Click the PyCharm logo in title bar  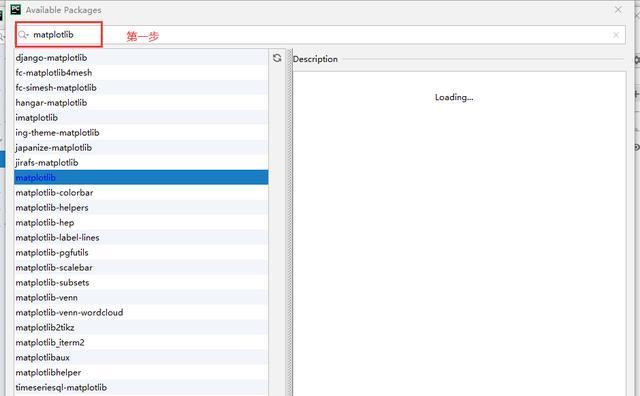(x=16, y=9)
